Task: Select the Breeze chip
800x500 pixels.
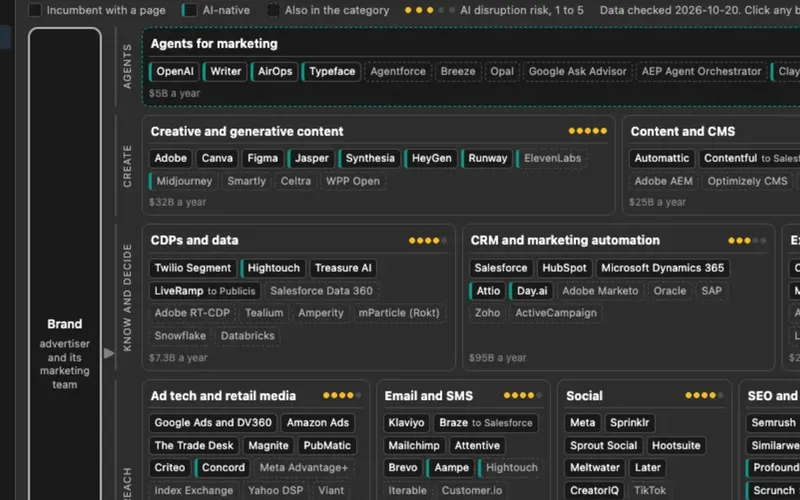Action: point(458,71)
